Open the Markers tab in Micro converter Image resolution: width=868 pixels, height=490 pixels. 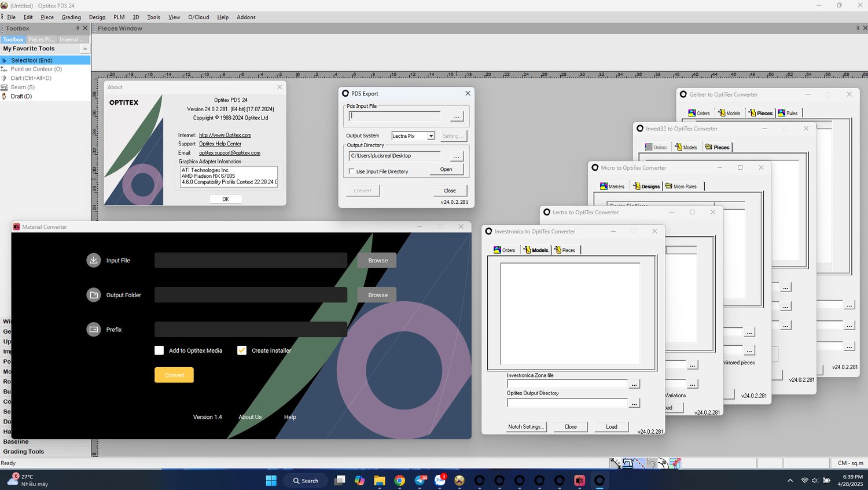[612, 186]
